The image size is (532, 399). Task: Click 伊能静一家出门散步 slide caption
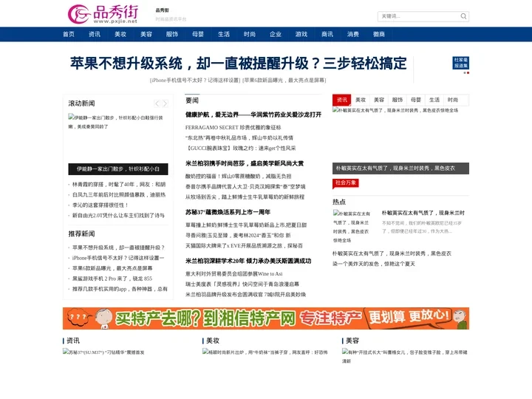pyautogui.click(x=118, y=169)
